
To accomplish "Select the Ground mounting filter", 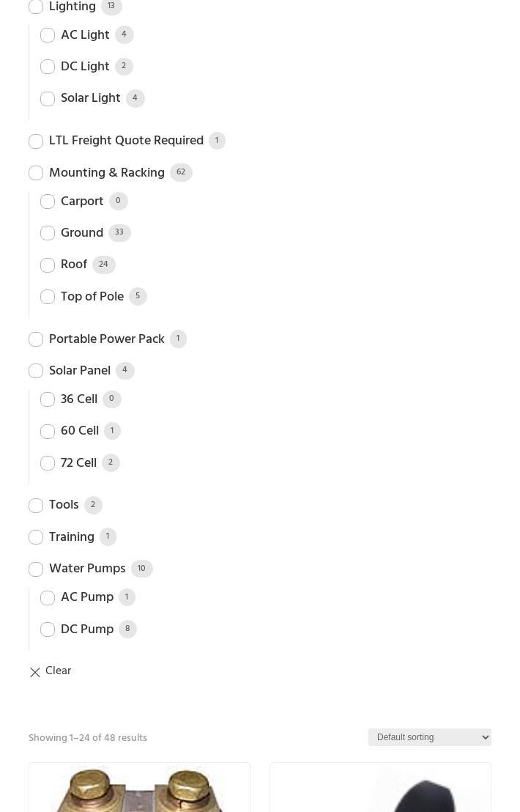I will tap(48, 233).
